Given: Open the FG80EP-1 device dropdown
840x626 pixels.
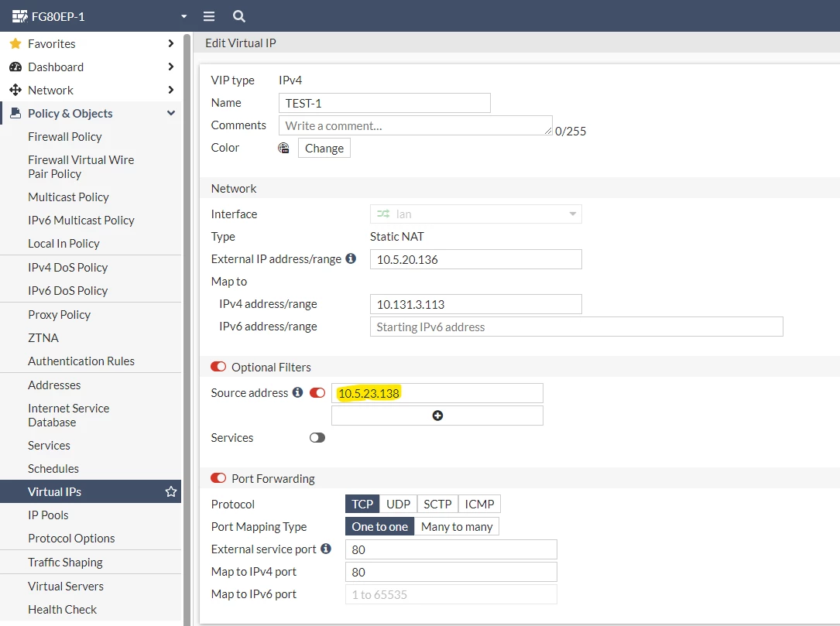Looking at the screenshot, I should tap(183, 16).
